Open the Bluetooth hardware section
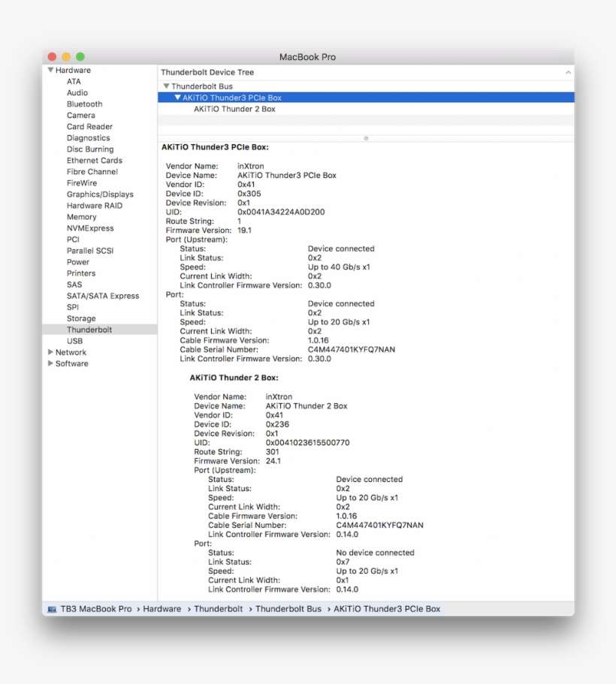Viewport: 616px width, 684px height. [84, 104]
